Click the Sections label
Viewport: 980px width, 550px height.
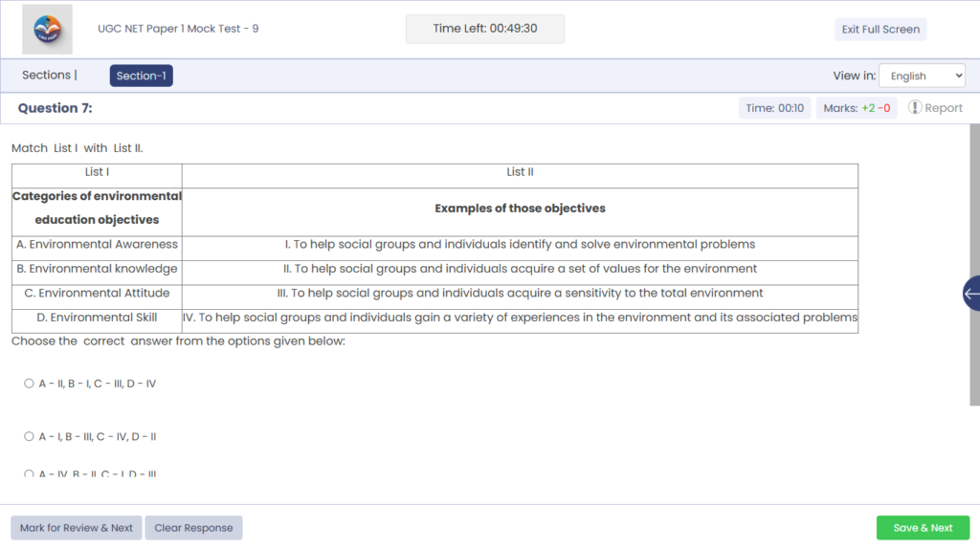(x=49, y=76)
